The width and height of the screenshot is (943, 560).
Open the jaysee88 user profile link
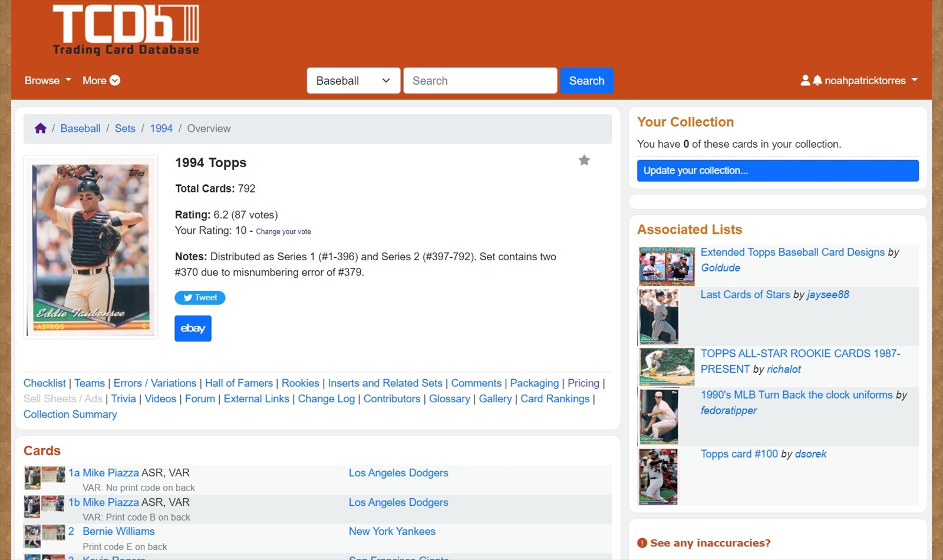click(x=828, y=294)
